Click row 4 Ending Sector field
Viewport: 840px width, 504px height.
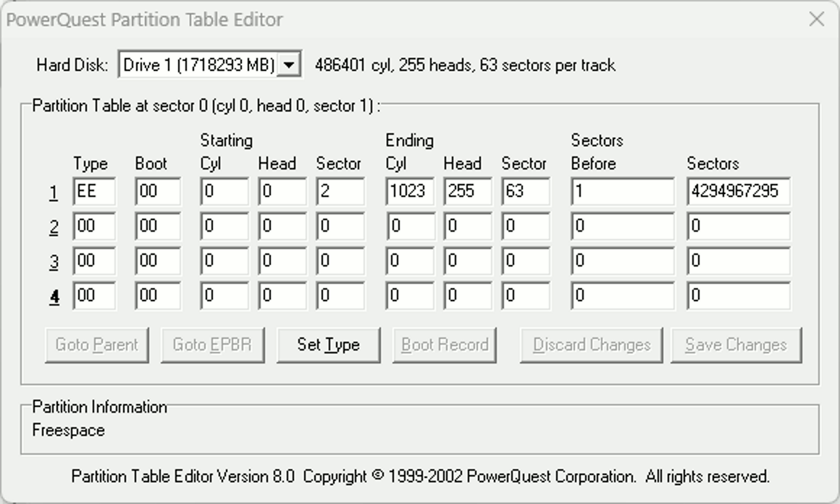coord(526,295)
